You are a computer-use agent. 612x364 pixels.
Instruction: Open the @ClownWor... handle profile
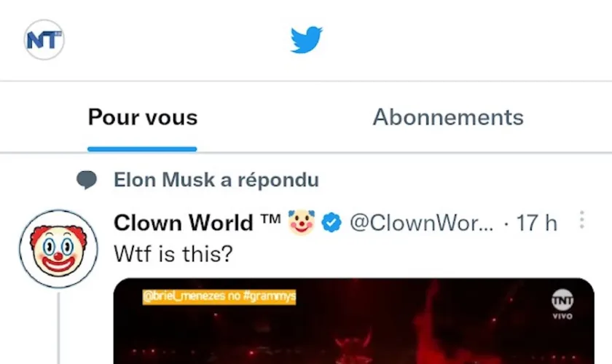[x=422, y=223]
